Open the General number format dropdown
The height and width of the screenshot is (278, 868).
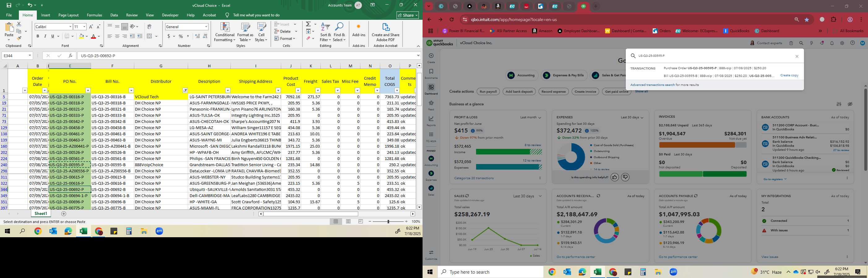coord(206,27)
